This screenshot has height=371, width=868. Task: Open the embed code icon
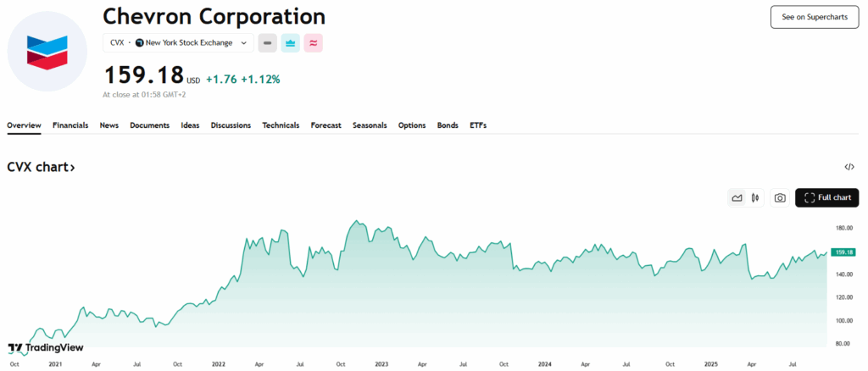[x=849, y=167]
